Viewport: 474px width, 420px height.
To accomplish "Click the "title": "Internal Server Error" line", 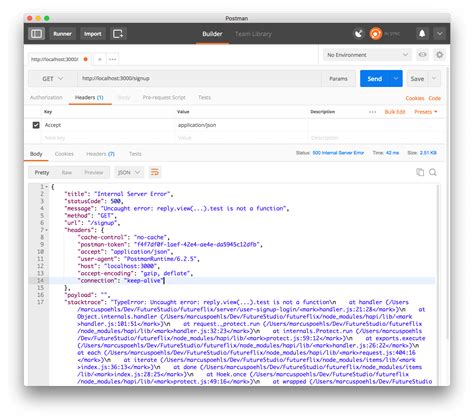I will 119,194.
